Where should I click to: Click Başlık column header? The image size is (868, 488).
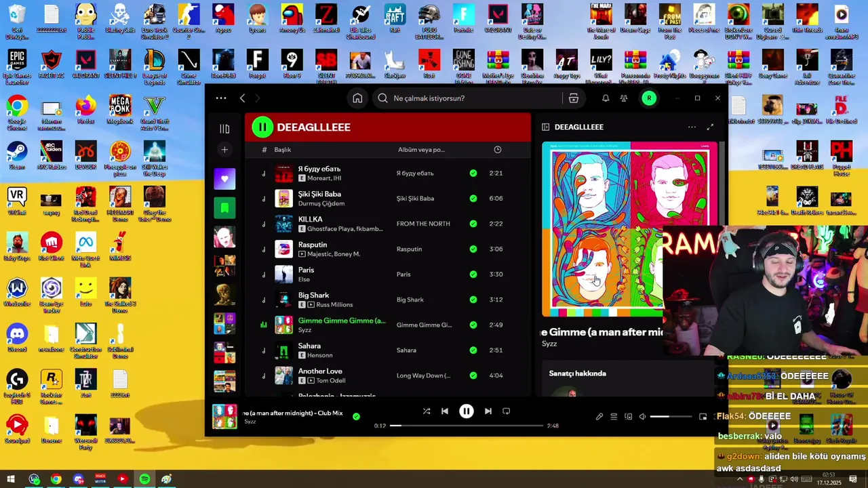click(282, 150)
